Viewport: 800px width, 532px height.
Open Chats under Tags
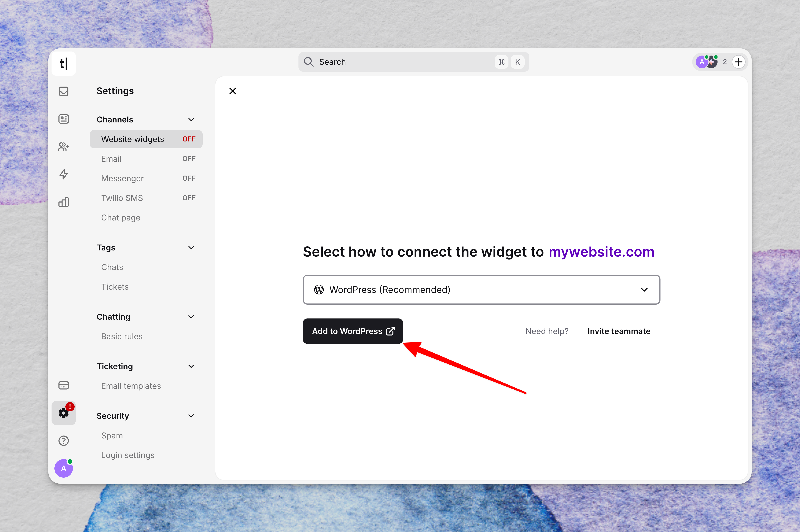pyautogui.click(x=146, y=267)
